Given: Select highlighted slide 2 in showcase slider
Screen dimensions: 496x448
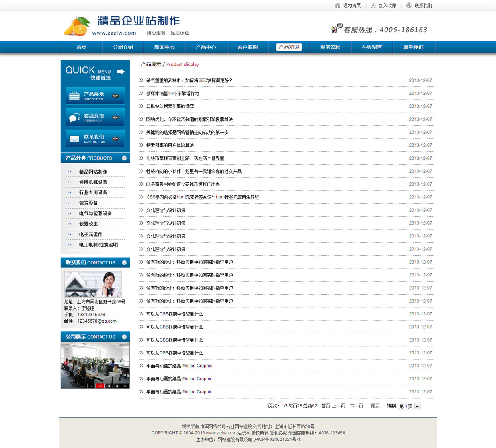Looking at the screenshot, I should click(x=100, y=386).
